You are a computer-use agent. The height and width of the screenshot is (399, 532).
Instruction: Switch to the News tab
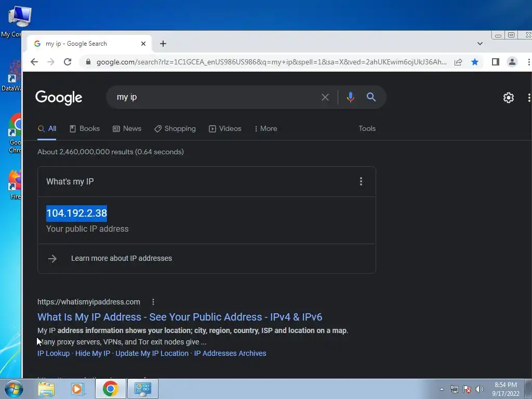coord(127,129)
